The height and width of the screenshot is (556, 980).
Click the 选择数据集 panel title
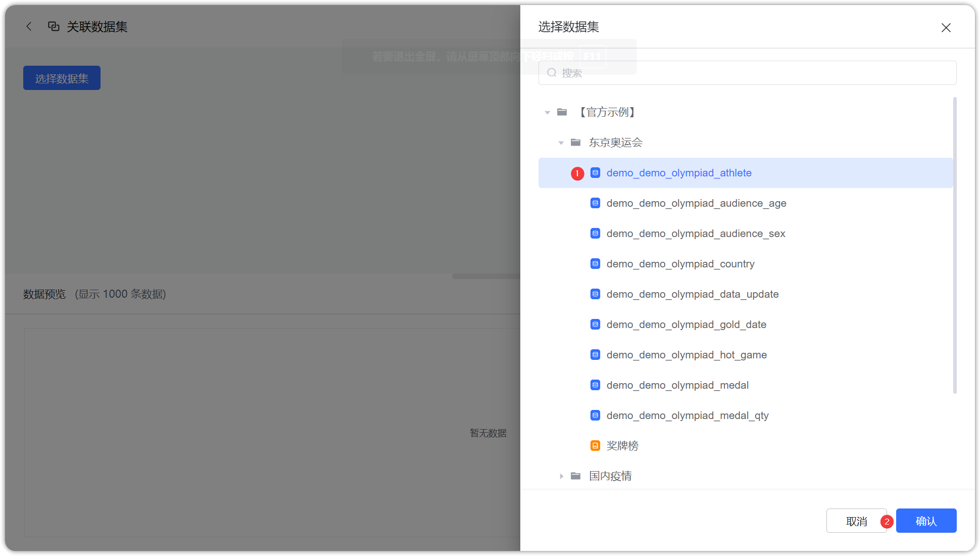click(568, 27)
